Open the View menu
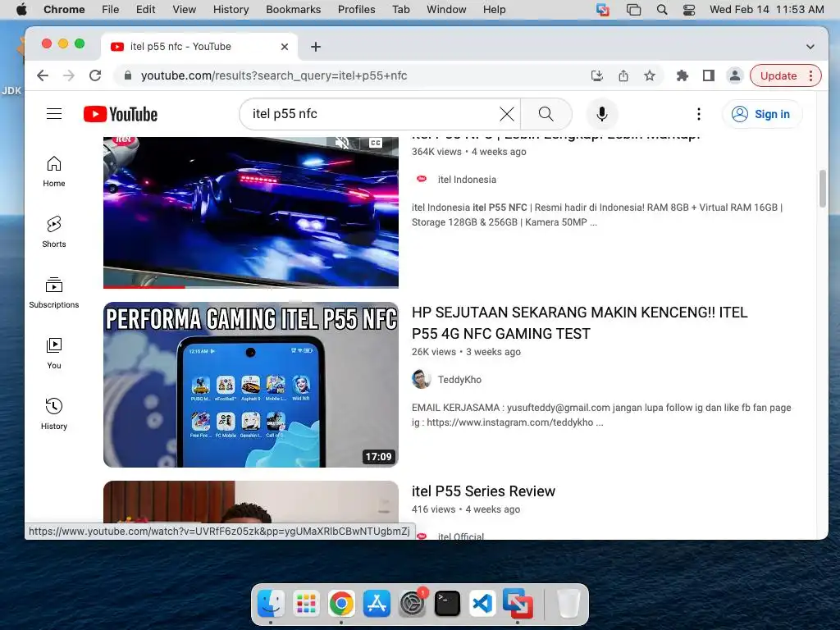 [184, 10]
